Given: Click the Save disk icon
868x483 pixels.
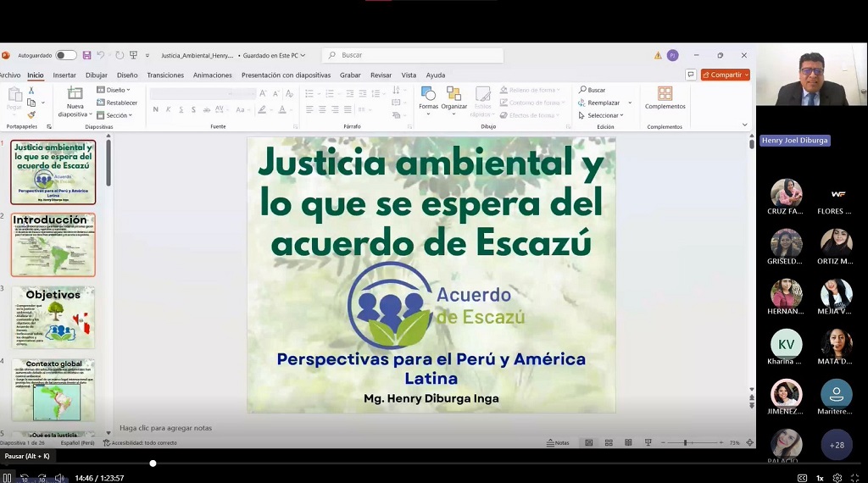Looking at the screenshot, I should (86, 55).
